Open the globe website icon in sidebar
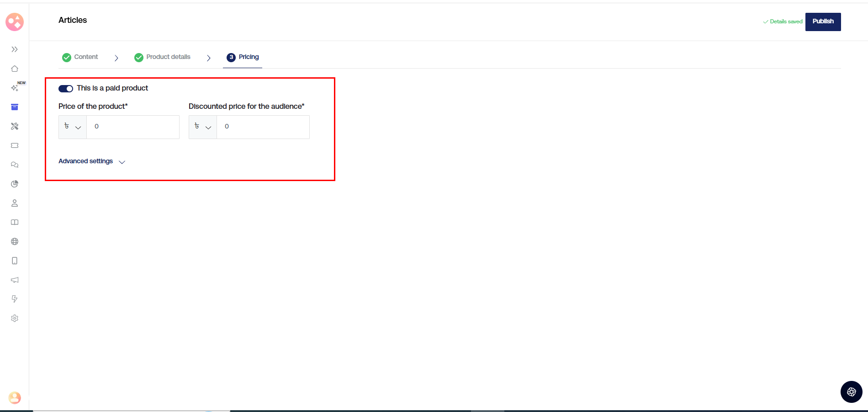 coord(15,241)
